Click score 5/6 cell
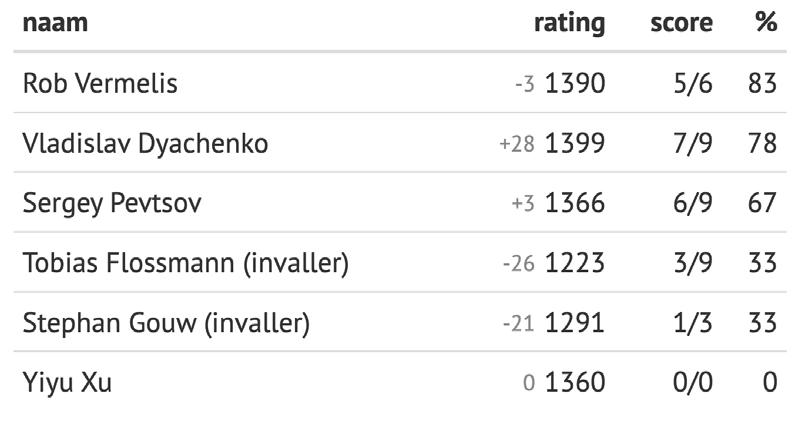This screenshot has width=805, height=432. (x=693, y=83)
